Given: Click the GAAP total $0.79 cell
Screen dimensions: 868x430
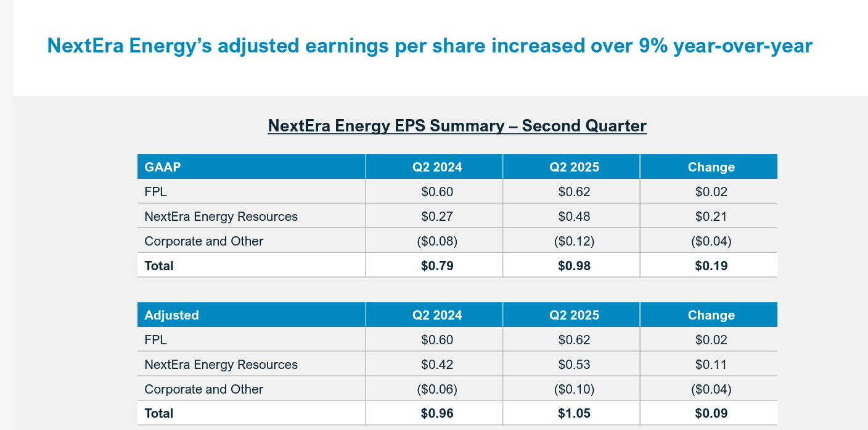Looking at the screenshot, I should (437, 266).
